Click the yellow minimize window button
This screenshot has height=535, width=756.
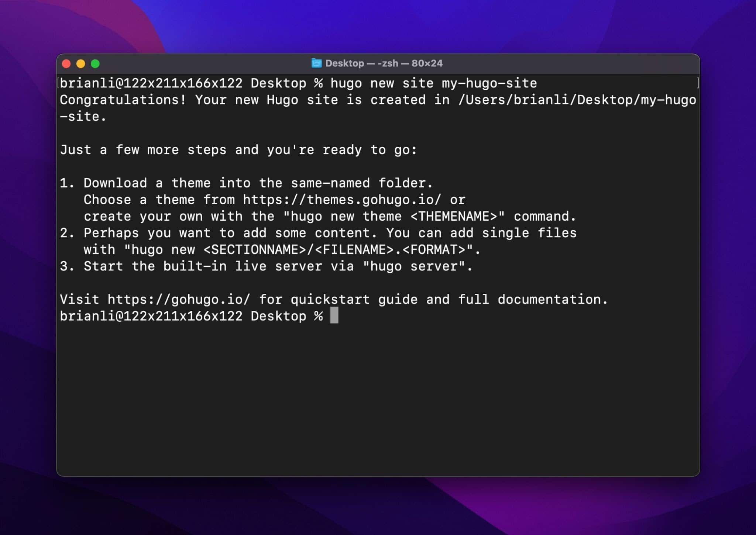pos(81,63)
